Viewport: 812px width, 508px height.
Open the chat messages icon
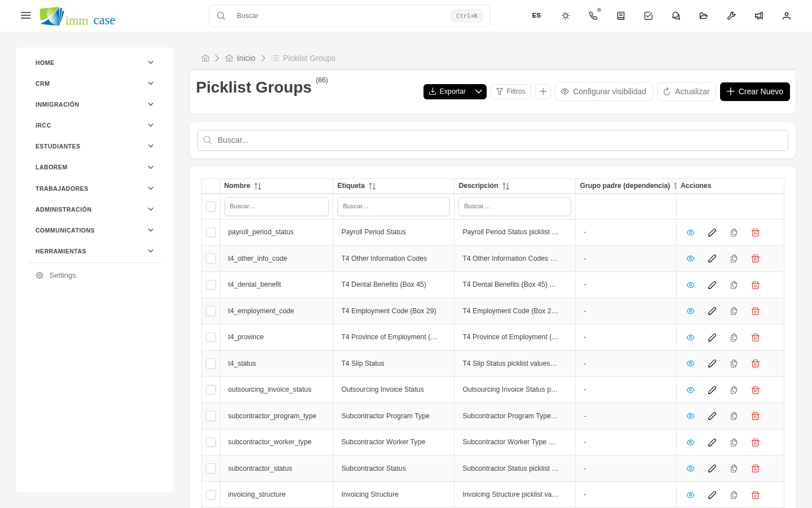click(676, 16)
